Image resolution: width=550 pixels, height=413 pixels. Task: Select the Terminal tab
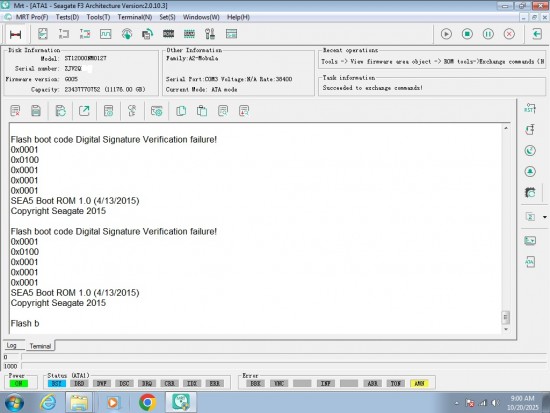[40, 346]
